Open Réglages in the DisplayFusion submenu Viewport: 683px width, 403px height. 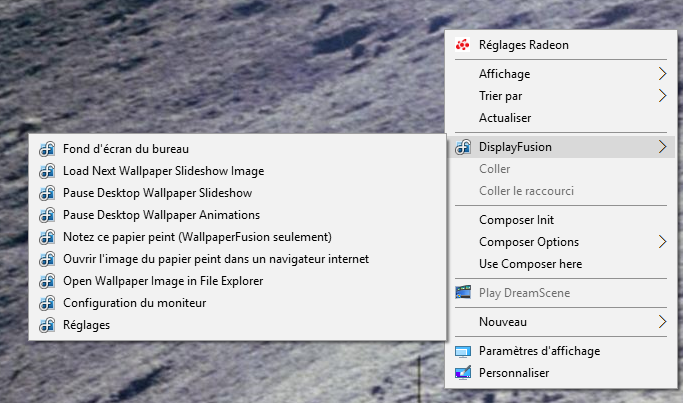[86, 325]
